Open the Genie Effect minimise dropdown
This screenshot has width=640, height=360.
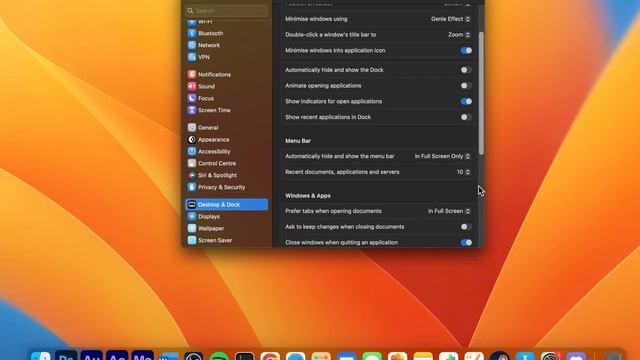click(451, 19)
